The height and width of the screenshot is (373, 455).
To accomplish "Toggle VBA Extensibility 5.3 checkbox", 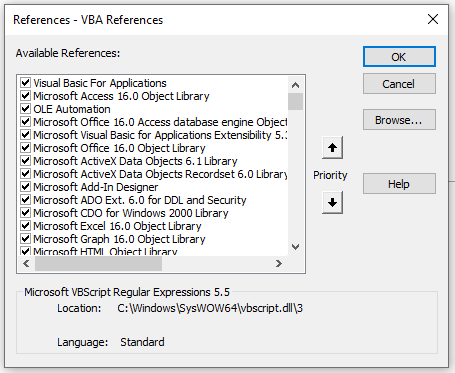I will coord(25,135).
